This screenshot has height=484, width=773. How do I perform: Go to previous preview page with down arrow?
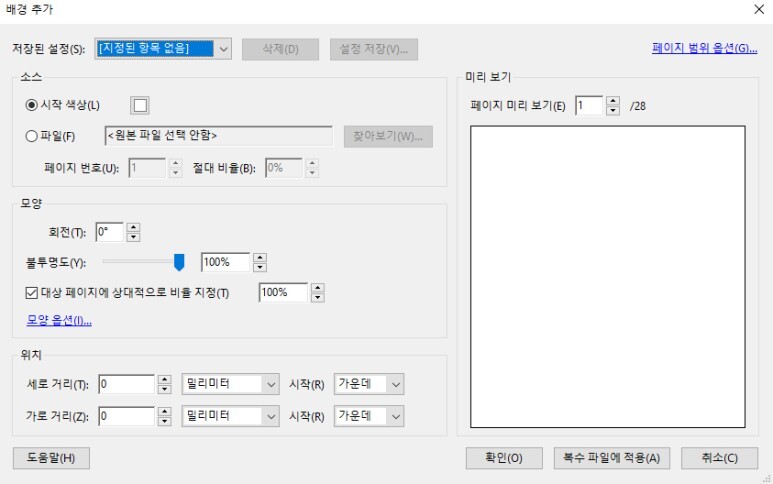tap(613, 110)
